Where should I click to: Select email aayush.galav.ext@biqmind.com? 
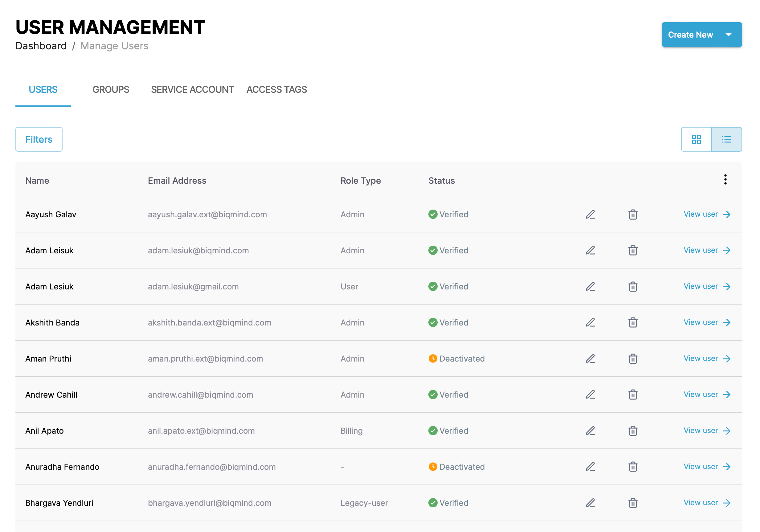(x=207, y=215)
